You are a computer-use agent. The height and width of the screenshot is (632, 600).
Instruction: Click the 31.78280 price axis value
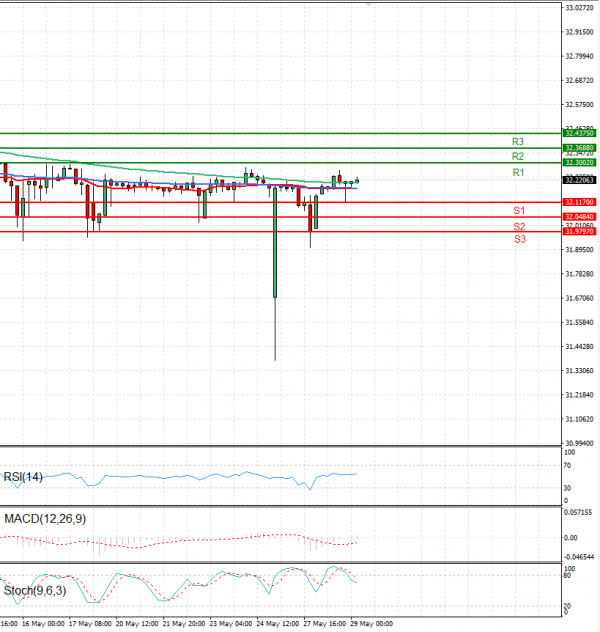[x=579, y=274]
